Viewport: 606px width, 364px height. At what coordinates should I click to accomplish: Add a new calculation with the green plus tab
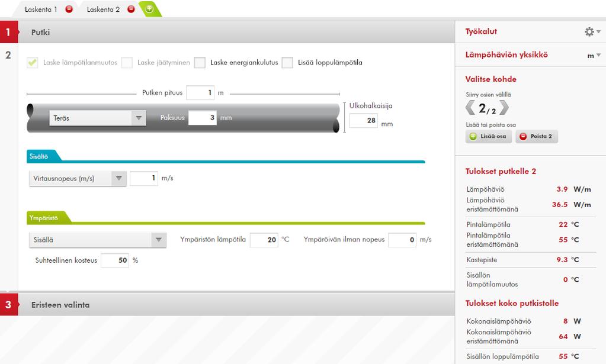[x=150, y=9]
